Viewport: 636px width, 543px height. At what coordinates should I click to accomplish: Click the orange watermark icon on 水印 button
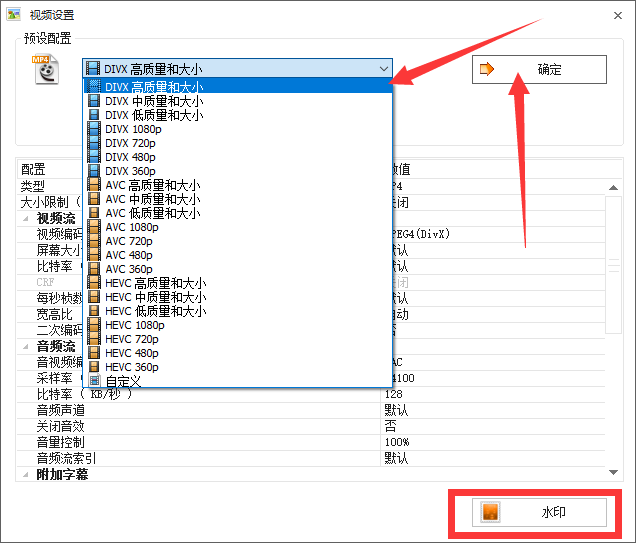point(490,512)
